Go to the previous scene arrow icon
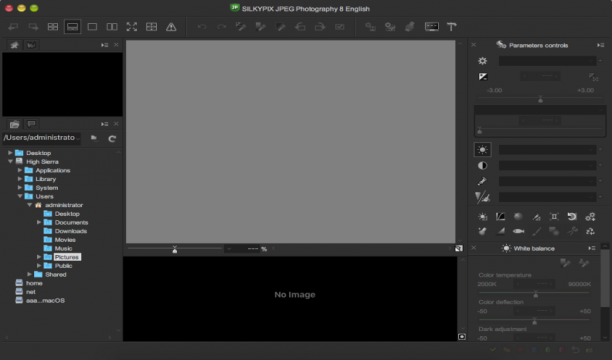 (x=13, y=27)
